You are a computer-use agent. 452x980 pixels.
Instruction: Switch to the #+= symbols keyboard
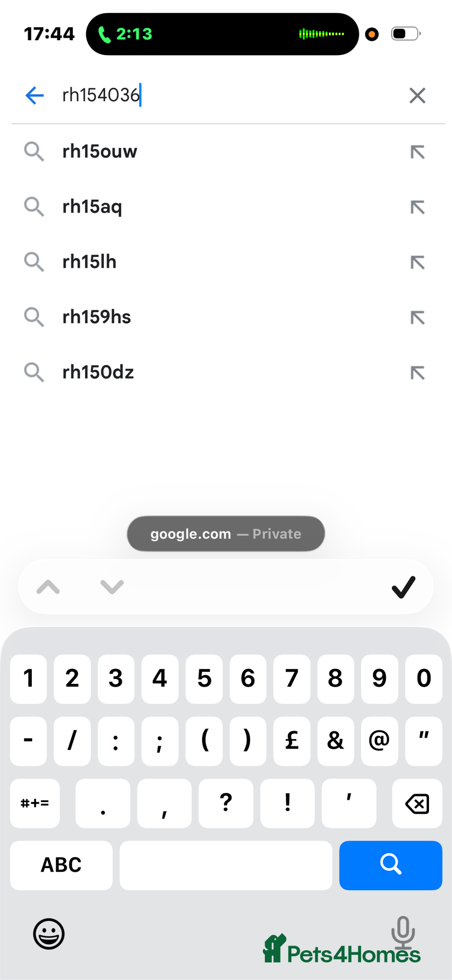[35, 803]
